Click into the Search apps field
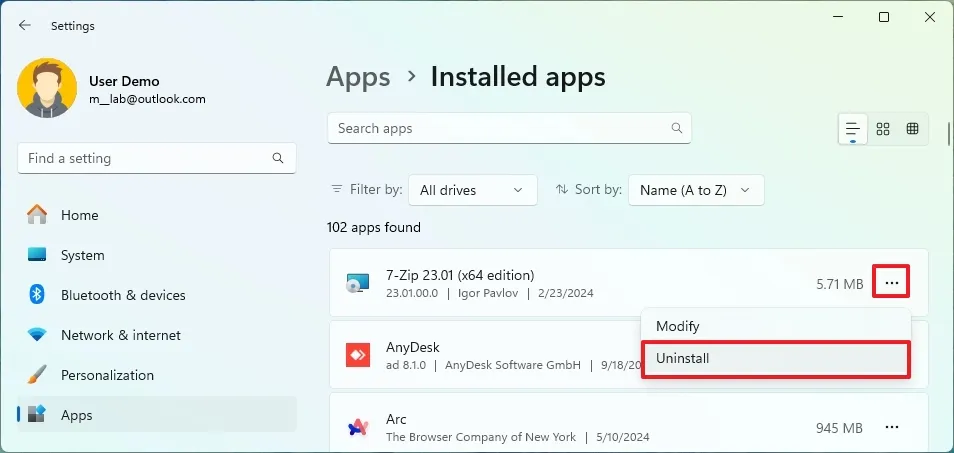The width and height of the screenshot is (954, 453). pyautogui.click(x=500, y=128)
